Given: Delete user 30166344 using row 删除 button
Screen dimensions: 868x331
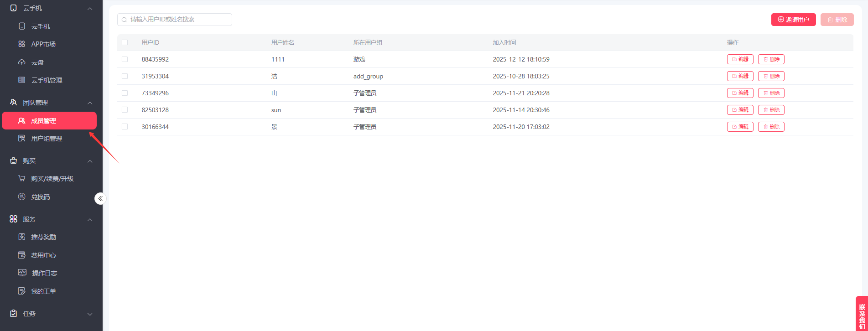Looking at the screenshot, I should (771, 127).
